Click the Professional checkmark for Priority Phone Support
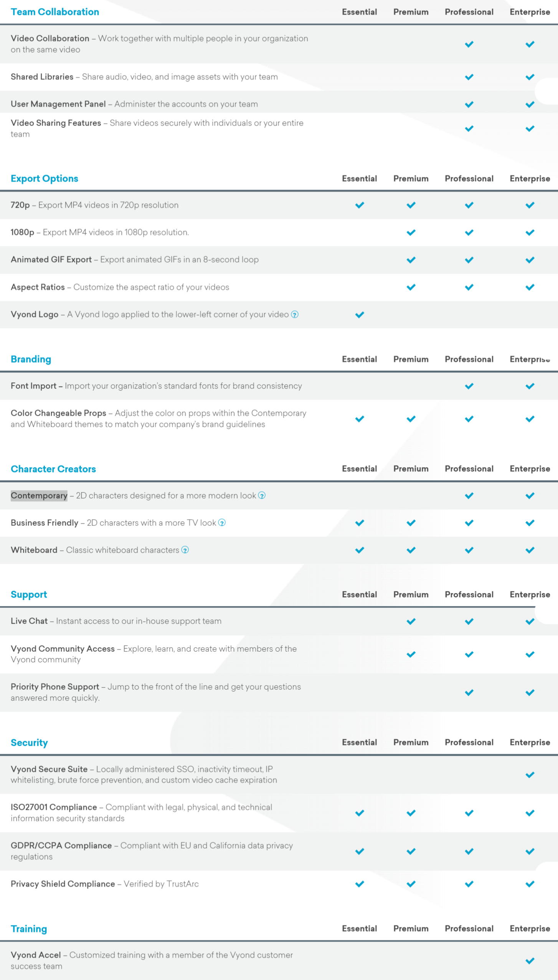 click(469, 692)
